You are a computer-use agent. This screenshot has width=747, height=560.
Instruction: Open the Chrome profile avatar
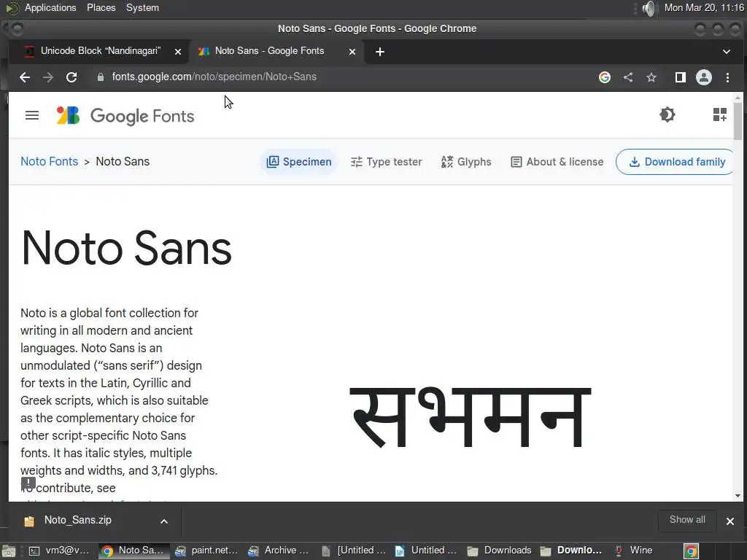click(704, 77)
